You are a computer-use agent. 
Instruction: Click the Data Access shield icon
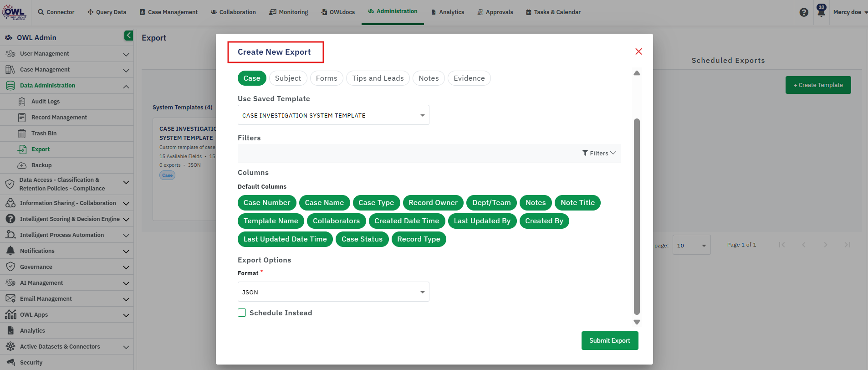(10, 184)
